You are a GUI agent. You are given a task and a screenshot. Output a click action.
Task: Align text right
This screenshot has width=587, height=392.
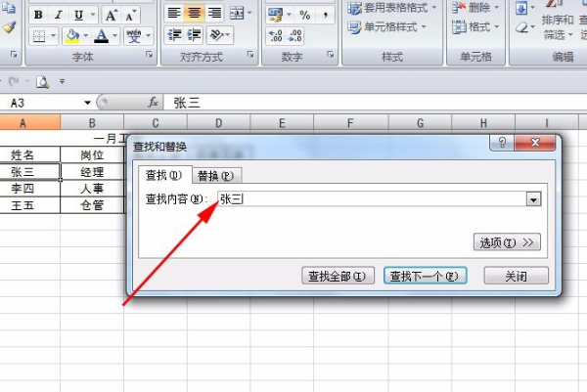click(x=214, y=14)
